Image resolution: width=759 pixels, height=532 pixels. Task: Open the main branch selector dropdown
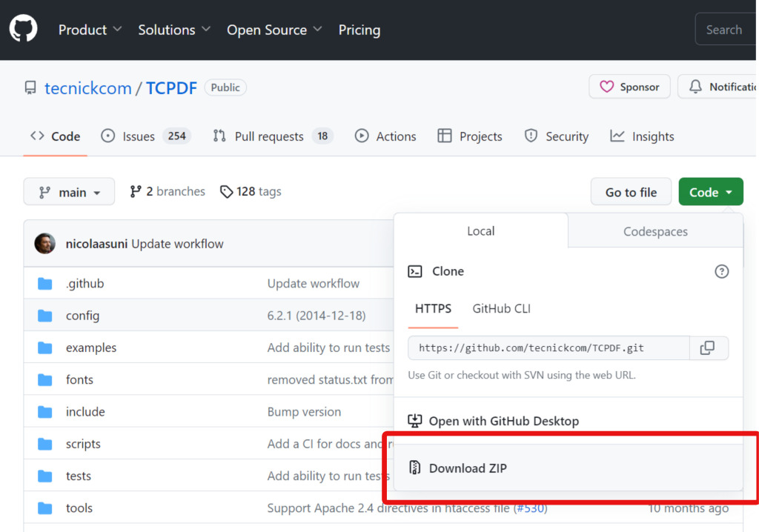pyautogui.click(x=69, y=192)
